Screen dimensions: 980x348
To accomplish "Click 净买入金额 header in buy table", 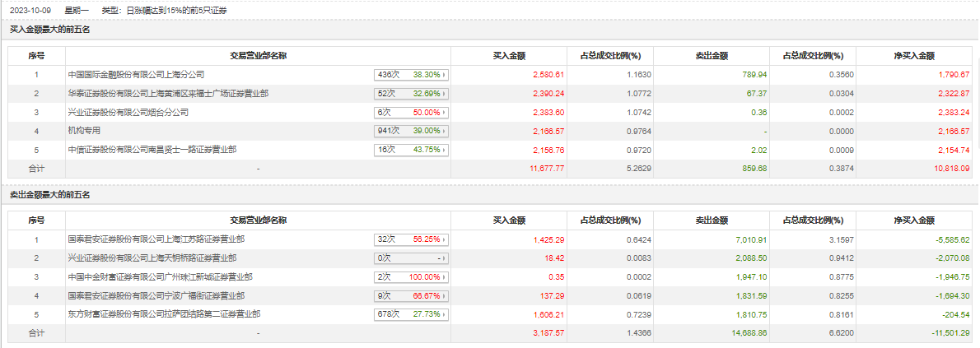I will [914, 56].
